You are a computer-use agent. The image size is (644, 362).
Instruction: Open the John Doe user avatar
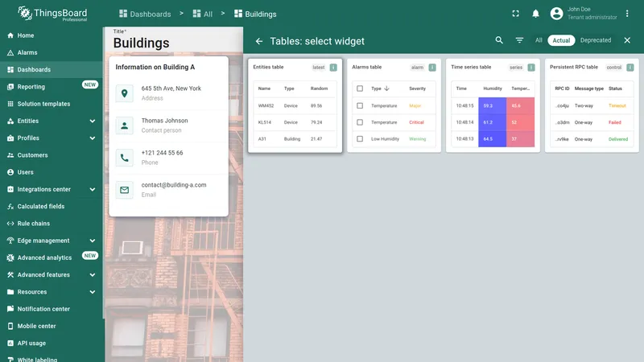coord(556,14)
